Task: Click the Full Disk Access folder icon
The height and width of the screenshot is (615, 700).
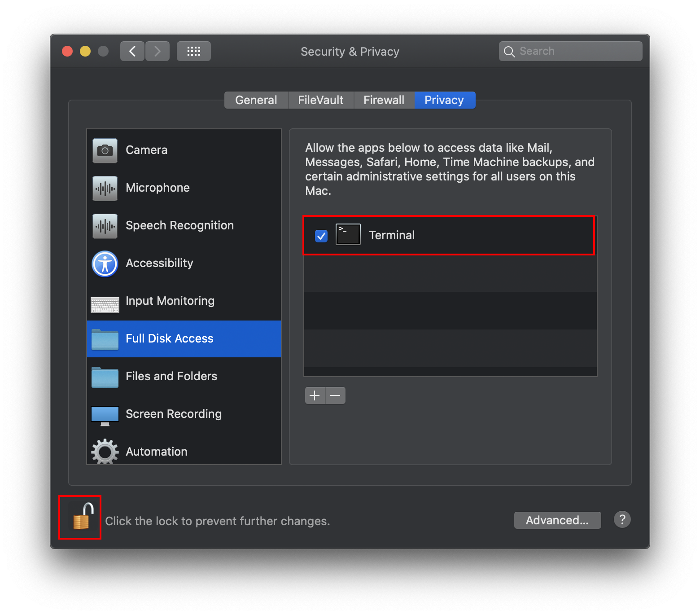Action: (105, 339)
